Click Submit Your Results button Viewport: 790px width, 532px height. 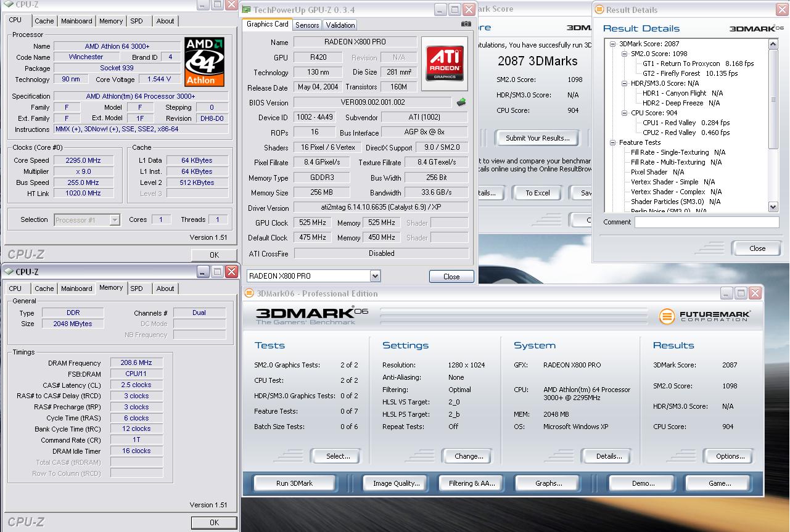(x=538, y=138)
